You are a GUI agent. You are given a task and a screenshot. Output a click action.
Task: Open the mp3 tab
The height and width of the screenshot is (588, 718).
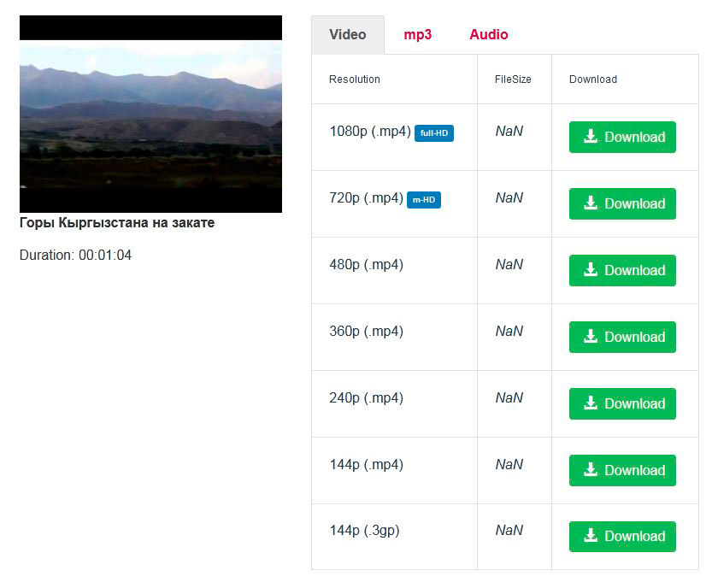tap(418, 35)
